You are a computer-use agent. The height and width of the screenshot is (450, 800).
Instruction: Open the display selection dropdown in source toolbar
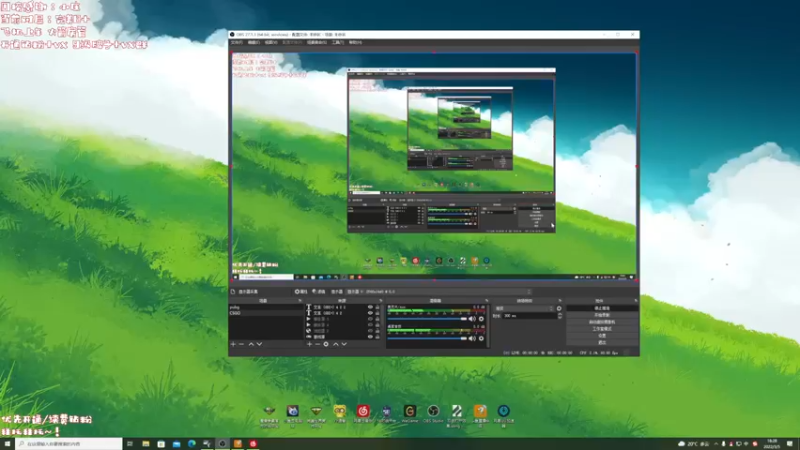pos(439,291)
